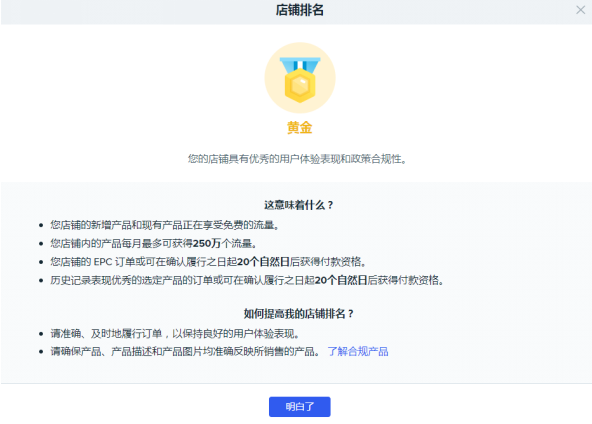Click the description 您的店铺具有优秀的用户体验表现和政策合规性
The height and width of the screenshot is (424, 592).
click(x=298, y=159)
